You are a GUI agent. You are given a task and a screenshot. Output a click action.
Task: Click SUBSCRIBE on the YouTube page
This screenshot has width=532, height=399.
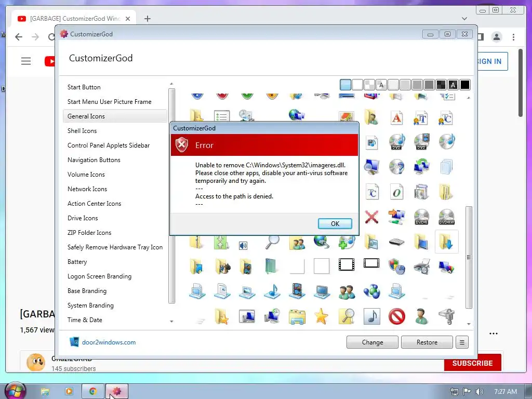pos(472,363)
